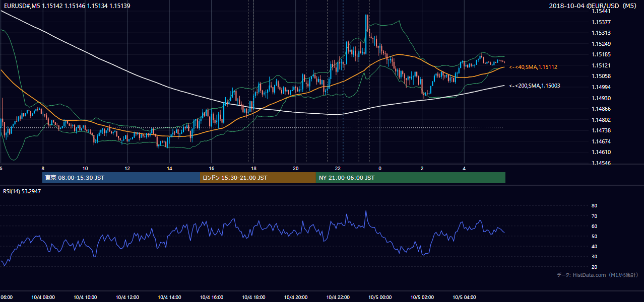Click price level 1.14866 on the axis

(601, 109)
